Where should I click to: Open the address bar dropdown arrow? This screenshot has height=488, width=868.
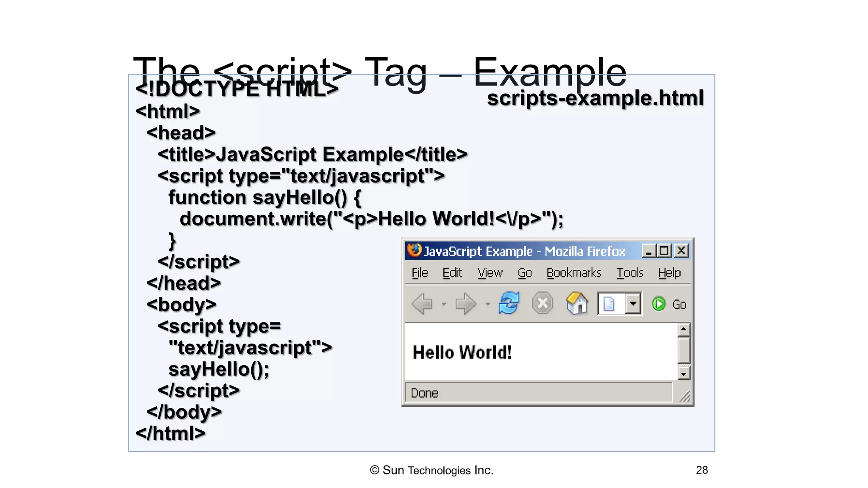pos(633,304)
